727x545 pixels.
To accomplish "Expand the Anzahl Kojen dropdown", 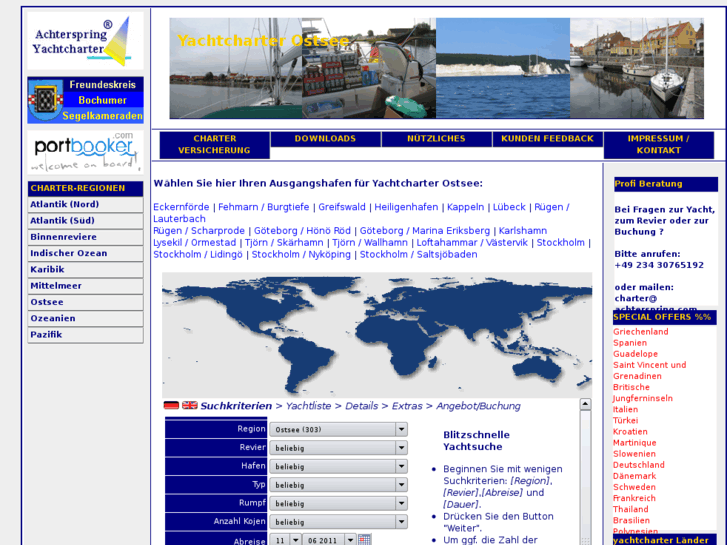I will [338, 522].
